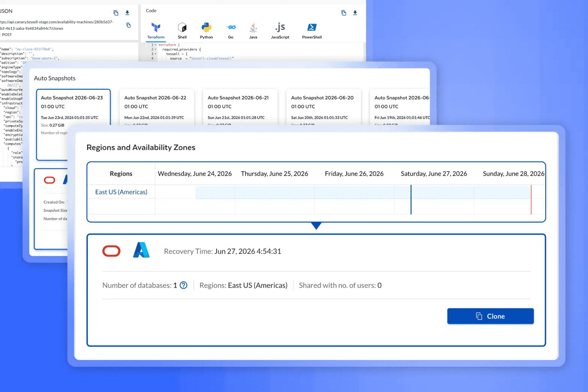The image size is (588, 392).
Task: Click the Friday, June 26, 2026 column header
Action: 354,173
